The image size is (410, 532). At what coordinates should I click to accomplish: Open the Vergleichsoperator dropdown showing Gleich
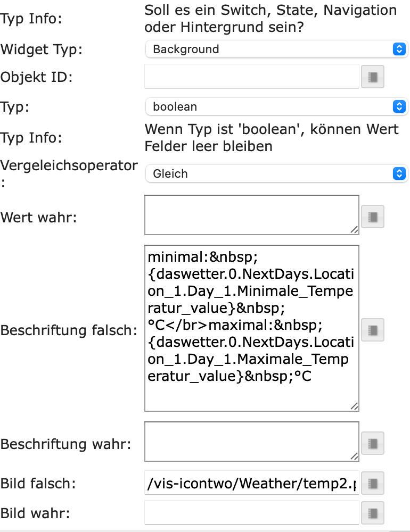(276, 173)
